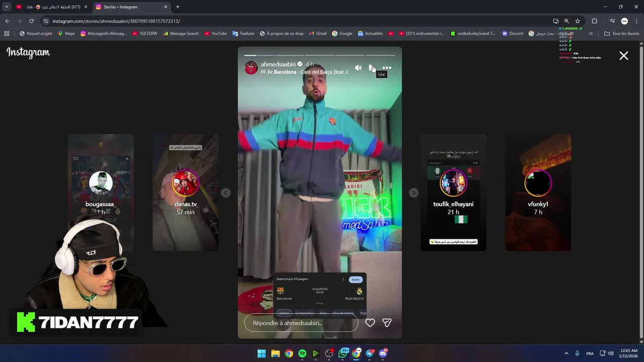This screenshot has width=644, height=362.
Task: Open the Fc Barcelona music track label
Action: pyautogui.click(x=307, y=72)
